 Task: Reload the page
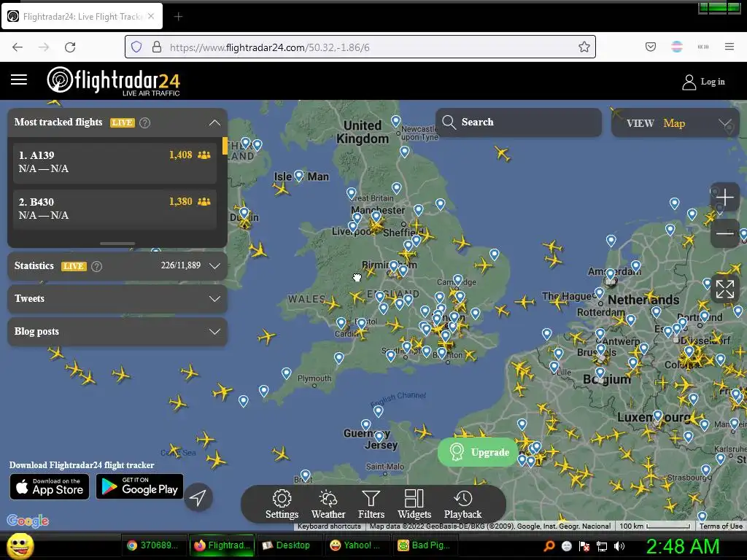70,47
